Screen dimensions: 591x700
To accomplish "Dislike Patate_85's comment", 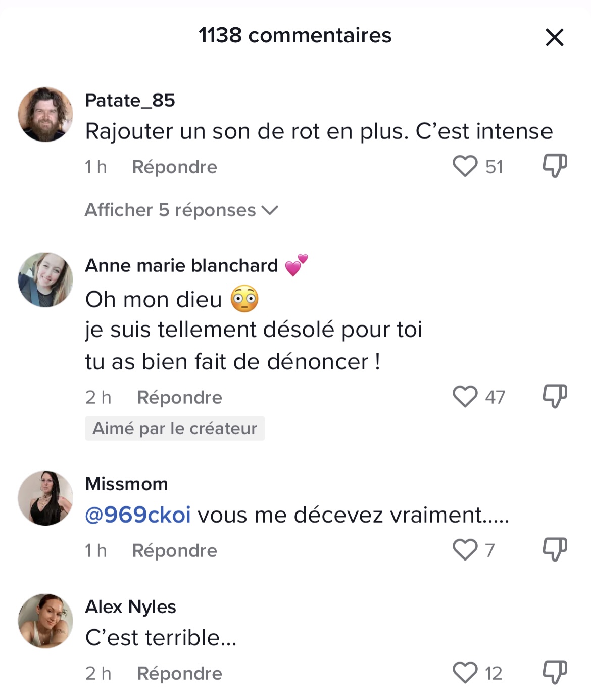I will (555, 166).
